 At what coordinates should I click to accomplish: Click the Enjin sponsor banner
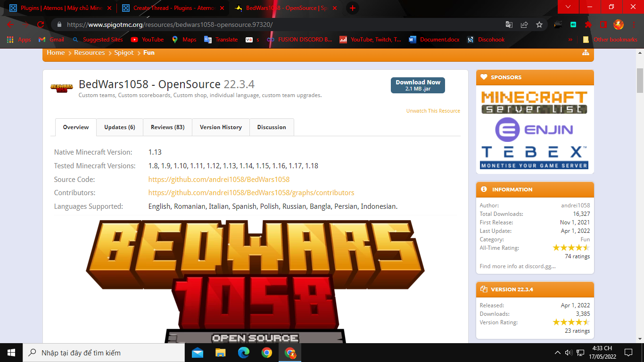(535, 130)
